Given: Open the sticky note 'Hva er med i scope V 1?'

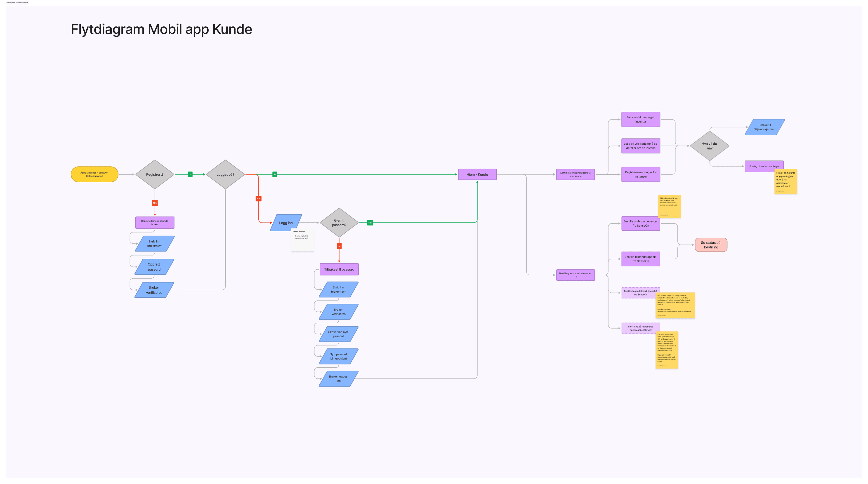Looking at the screenshot, I should (x=675, y=305).
